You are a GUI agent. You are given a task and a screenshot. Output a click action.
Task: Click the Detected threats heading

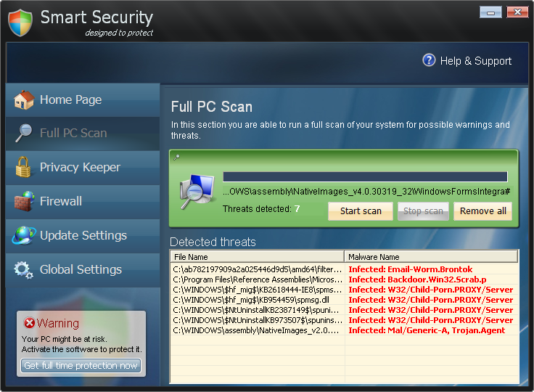(x=213, y=242)
